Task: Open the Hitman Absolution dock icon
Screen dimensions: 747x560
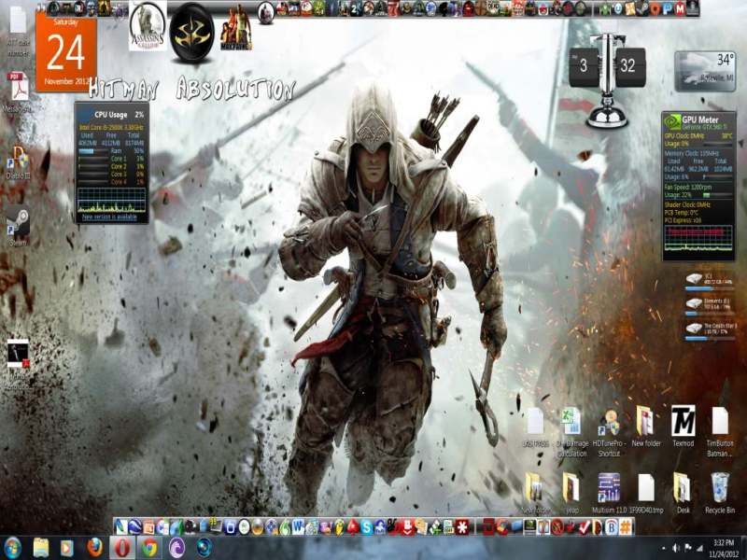Action: tap(191, 33)
